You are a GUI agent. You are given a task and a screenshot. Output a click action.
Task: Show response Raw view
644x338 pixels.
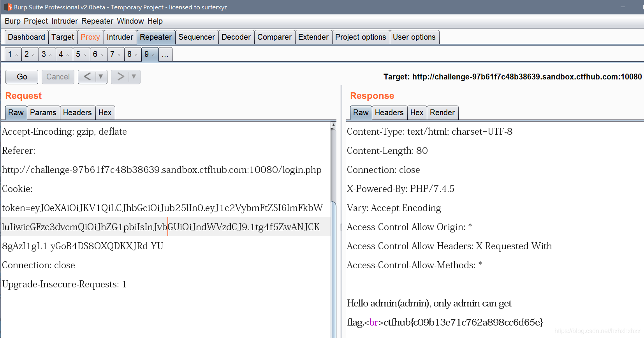click(361, 113)
